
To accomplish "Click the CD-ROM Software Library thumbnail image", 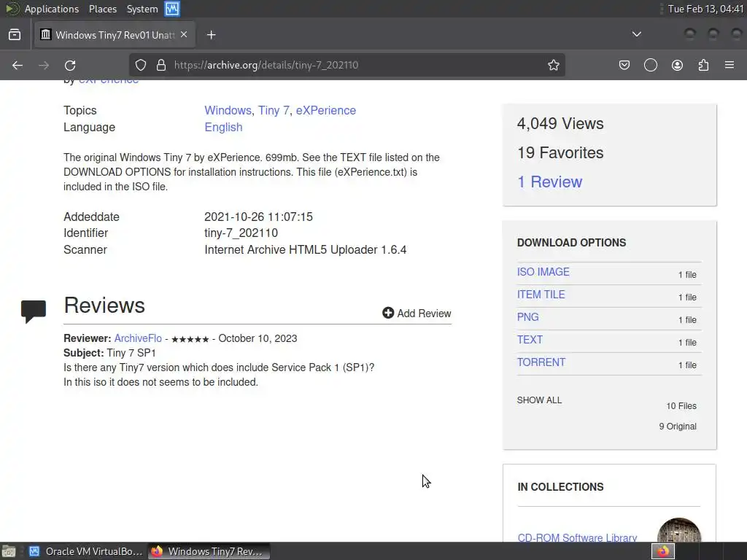I will coord(679,531).
